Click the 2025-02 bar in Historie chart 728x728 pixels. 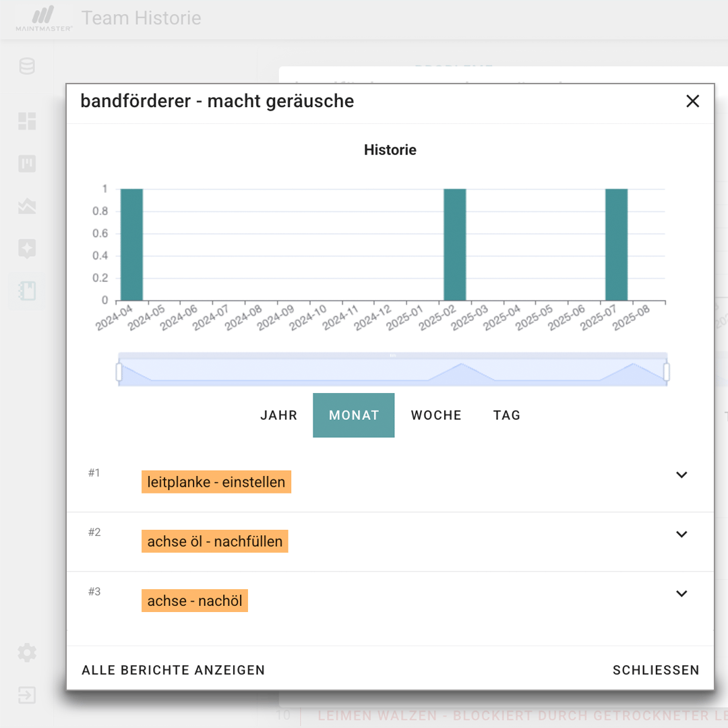tap(454, 244)
